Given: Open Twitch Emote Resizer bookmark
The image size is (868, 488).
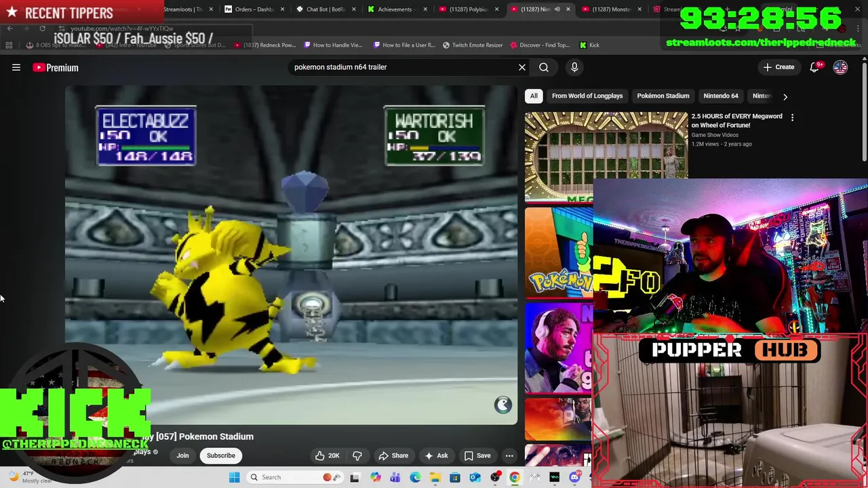Looking at the screenshot, I should 473,45.
